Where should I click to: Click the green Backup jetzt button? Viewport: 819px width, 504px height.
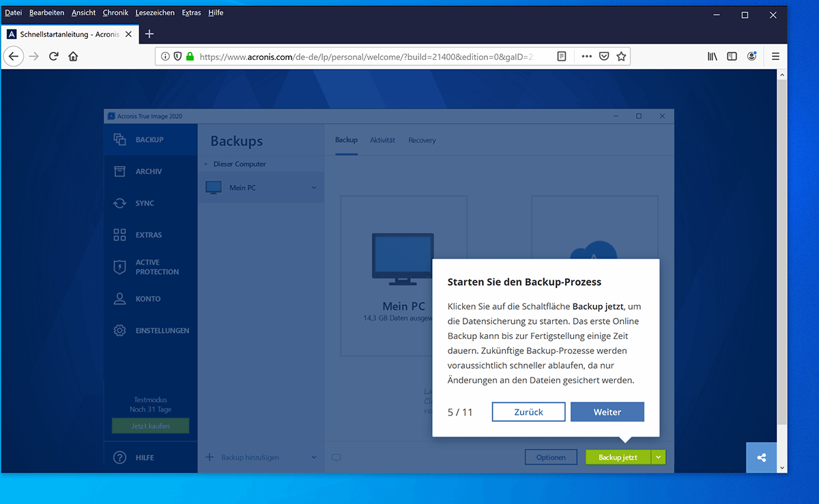(x=618, y=458)
